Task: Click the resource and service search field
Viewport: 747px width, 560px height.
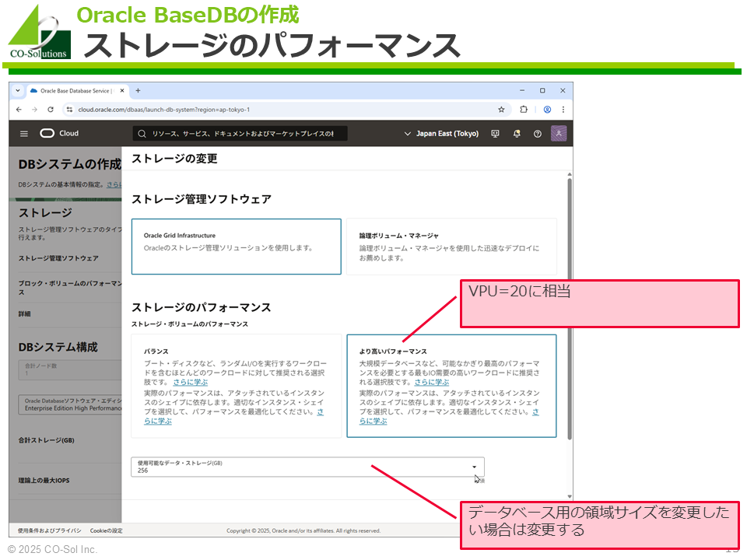Action: (240, 134)
